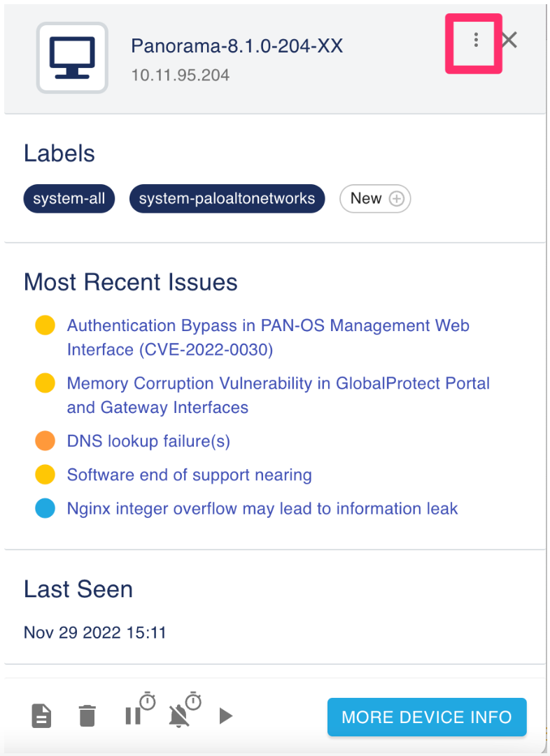Click the MORE DEVICE INFO button
Viewport: 550px width, 756px height.
click(427, 717)
